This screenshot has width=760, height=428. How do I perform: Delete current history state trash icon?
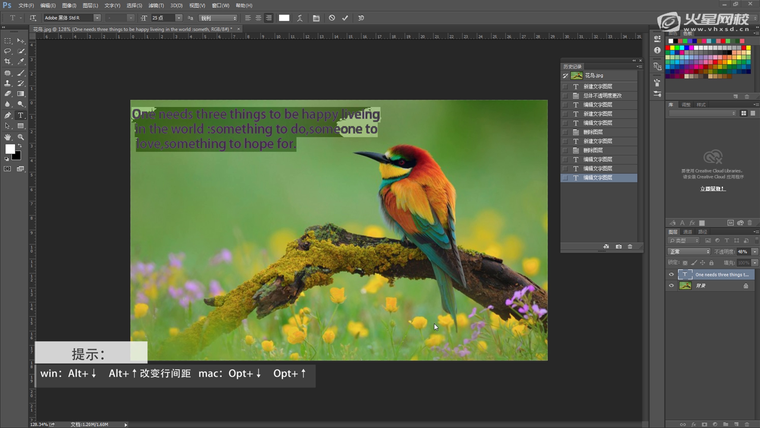tap(631, 246)
